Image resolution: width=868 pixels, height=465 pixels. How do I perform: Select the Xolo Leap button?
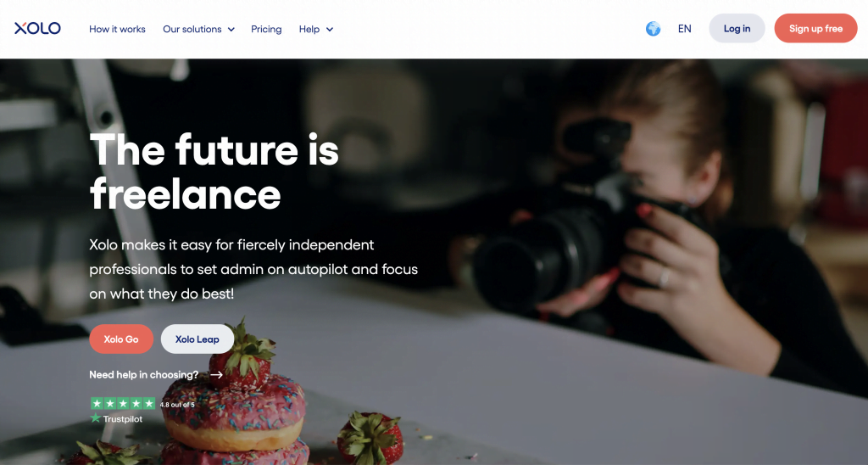coord(197,339)
